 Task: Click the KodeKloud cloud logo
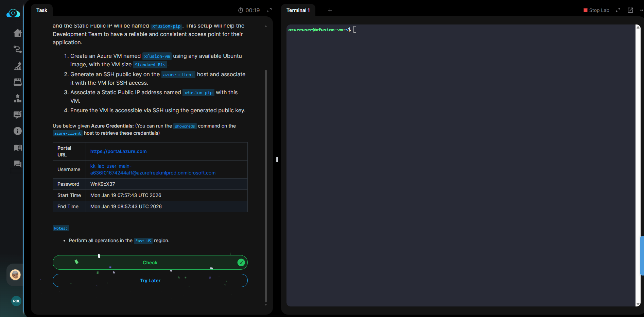point(13,13)
